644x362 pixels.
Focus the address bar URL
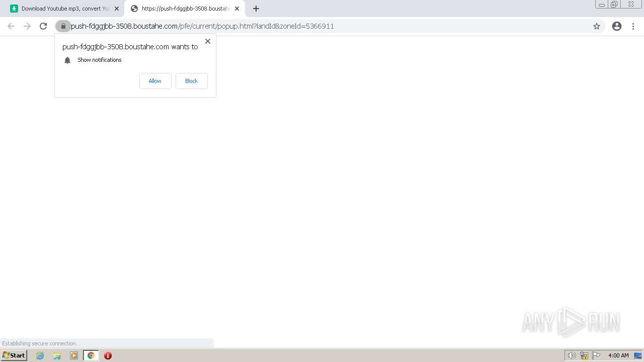tap(202, 26)
